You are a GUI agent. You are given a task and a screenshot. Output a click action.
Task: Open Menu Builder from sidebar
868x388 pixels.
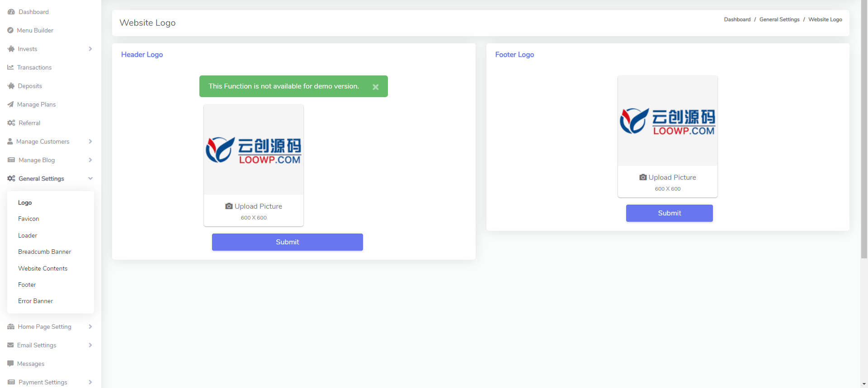click(x=35, y=30)
